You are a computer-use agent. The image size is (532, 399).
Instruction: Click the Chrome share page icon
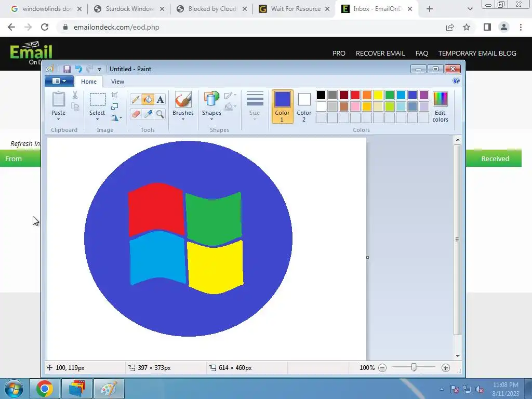click(x=450, y=27)
